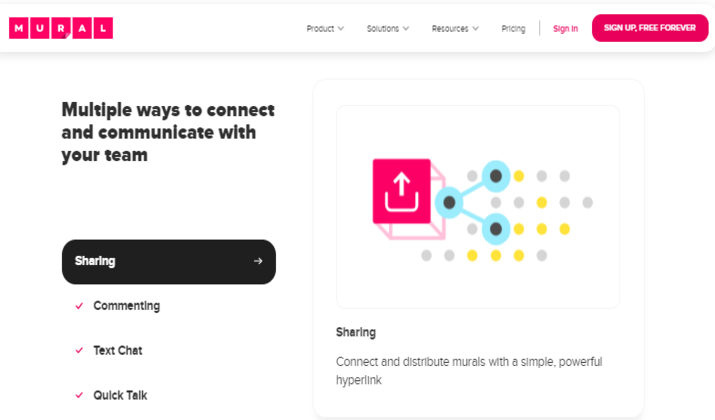Viewport: 715px width, 420px height.
Task: Click the checkmark icon beside Commenting
Action: (79, 306)
